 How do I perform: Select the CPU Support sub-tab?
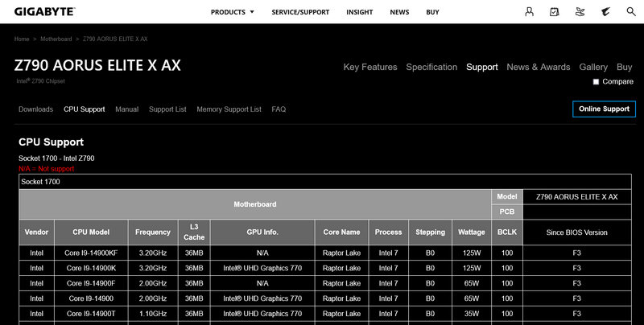click(85, 109)
